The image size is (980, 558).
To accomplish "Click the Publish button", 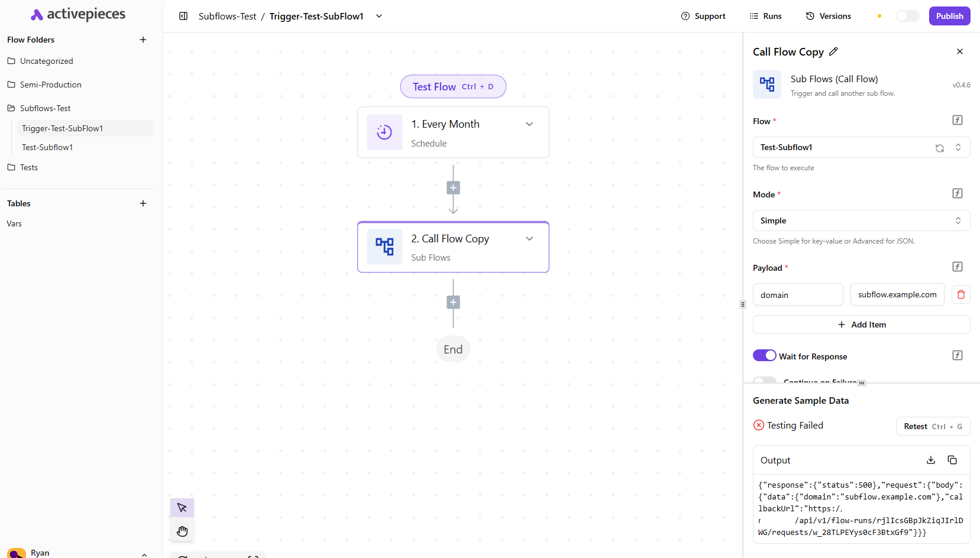I will click(x=949, y=16).
